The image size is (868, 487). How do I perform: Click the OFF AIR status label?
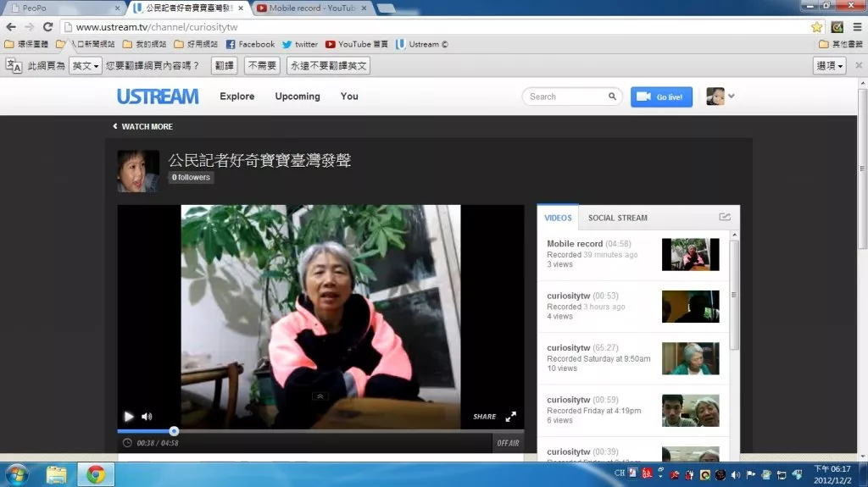coord(508,443)
